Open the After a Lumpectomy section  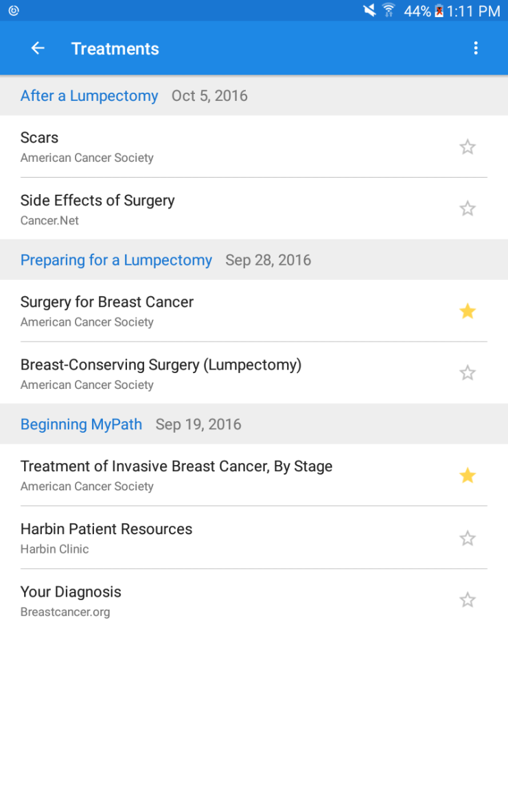click(89, 96)
